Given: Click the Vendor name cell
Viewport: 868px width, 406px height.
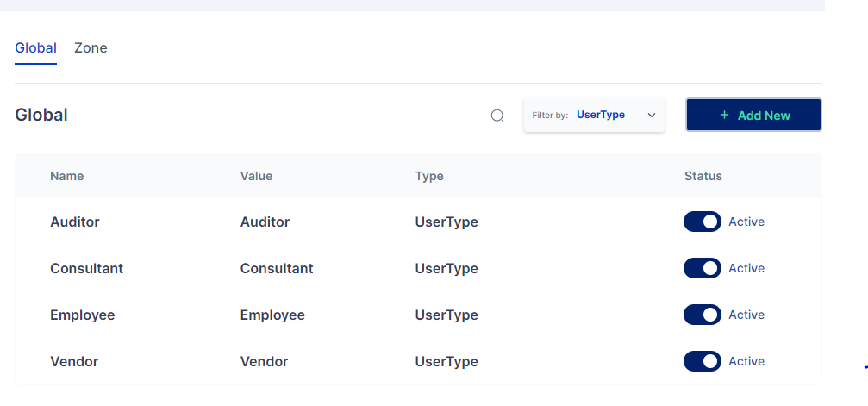Looking at the screenshot, I should tap(74, 361).
